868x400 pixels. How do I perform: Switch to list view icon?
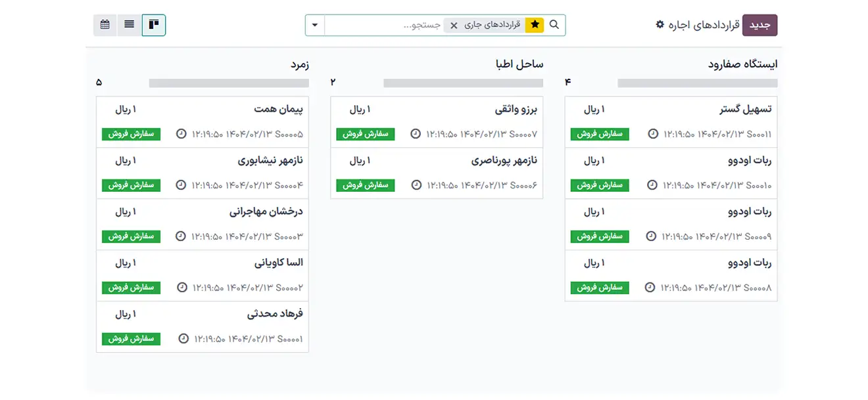[x=130, y=25]
